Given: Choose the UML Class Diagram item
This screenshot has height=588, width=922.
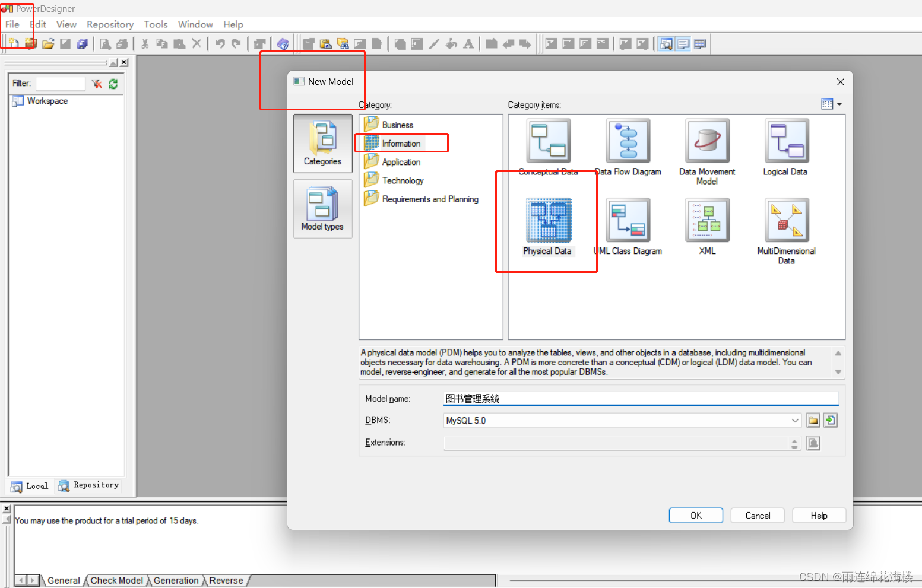Looking at the screenshot, I should point(628,227).
